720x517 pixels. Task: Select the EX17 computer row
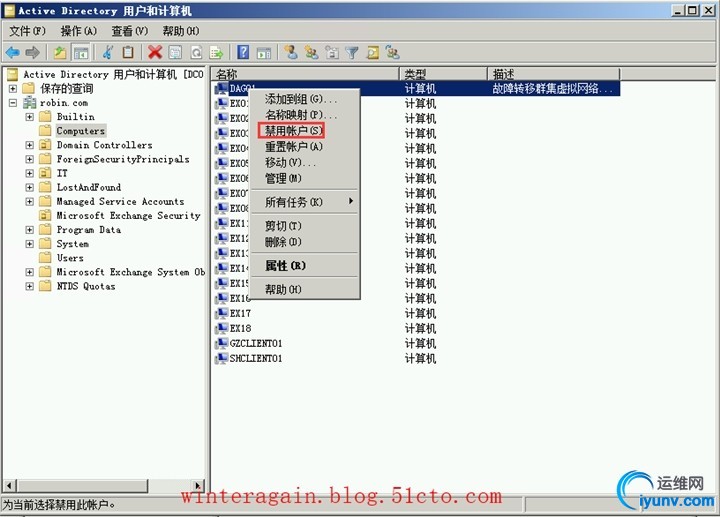tap(240, 314)
